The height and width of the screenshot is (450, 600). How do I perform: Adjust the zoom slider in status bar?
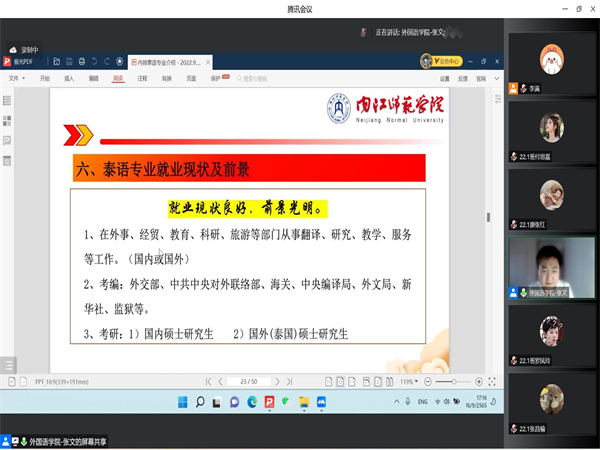click(x=453, y=381)
